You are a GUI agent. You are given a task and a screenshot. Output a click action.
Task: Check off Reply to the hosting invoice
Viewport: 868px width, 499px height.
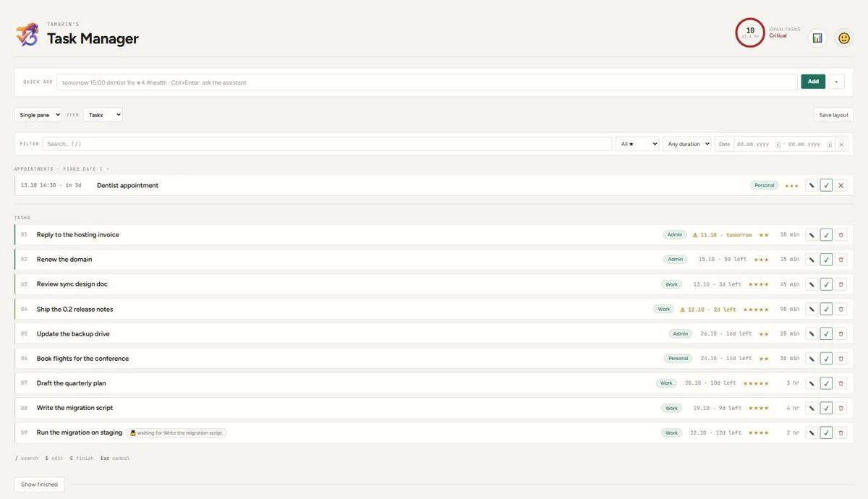826,235
